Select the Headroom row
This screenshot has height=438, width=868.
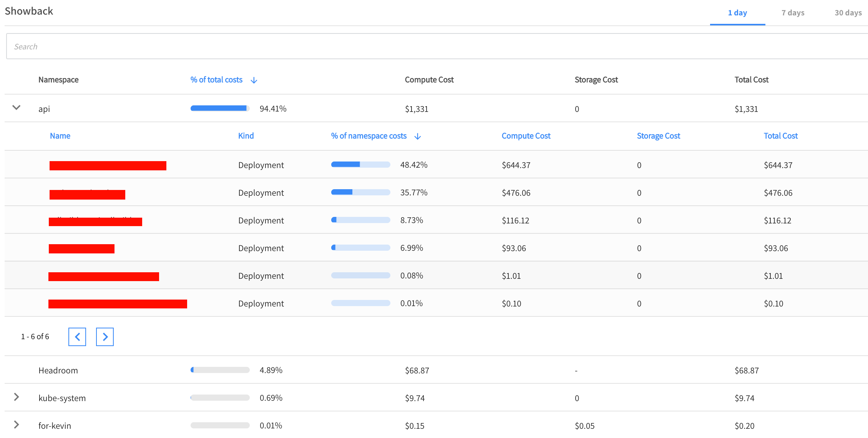pyautogui.click(x=58, y=370)
